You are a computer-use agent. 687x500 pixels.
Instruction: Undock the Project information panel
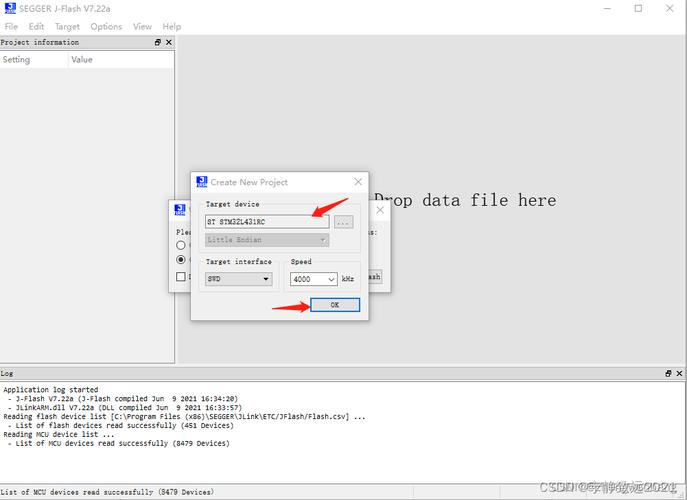158,43
